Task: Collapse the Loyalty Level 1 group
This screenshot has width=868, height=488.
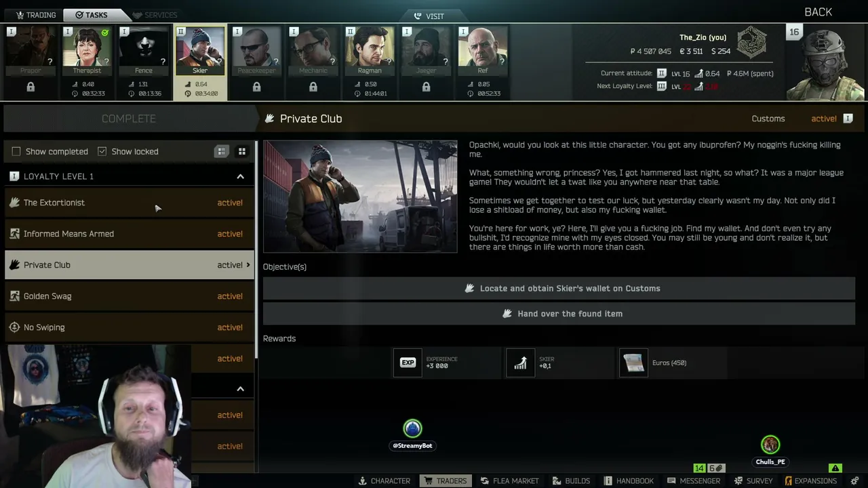Action: tap(240, 176)
